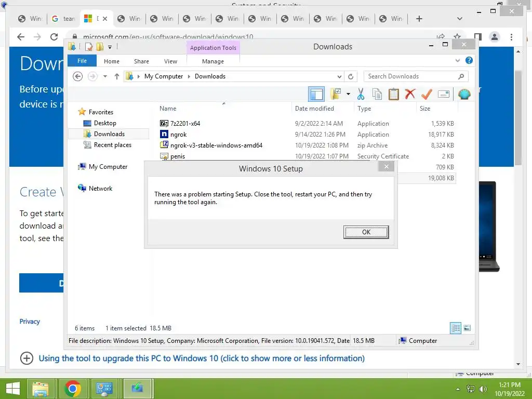Click the quick access Properties icon
The width and height of the screenshot is (532, 399).
[89, 47]
